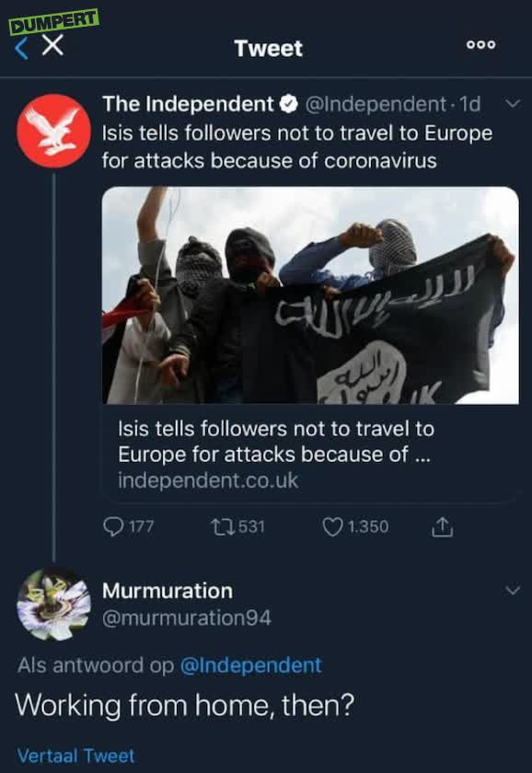Open the share options for the tweet
Screen dimensions: 532x773
(443, 527)
